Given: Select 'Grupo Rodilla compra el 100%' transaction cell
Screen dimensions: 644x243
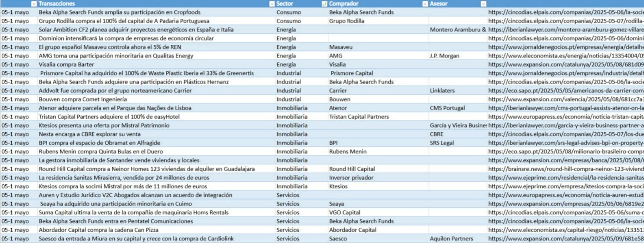Looking at the screenshot, I should click(x=156, y=21).
